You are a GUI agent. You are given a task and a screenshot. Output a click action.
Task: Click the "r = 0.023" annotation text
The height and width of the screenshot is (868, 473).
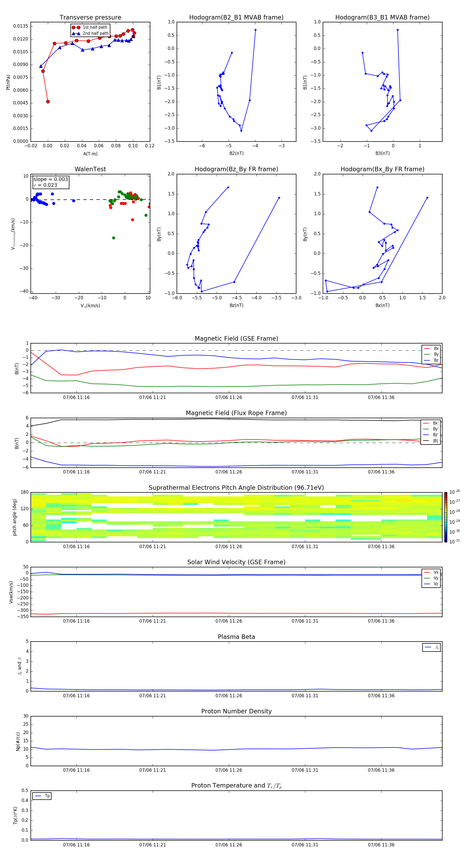click(45, 185)
